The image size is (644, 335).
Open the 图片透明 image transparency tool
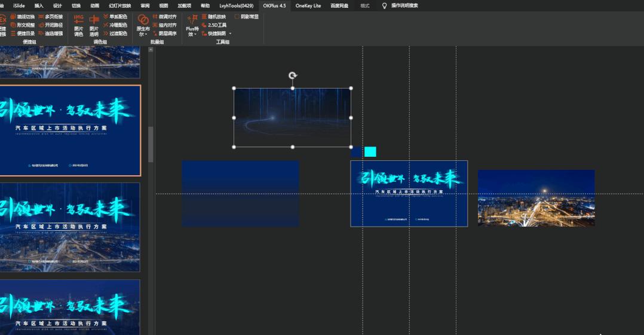(94, 26)
